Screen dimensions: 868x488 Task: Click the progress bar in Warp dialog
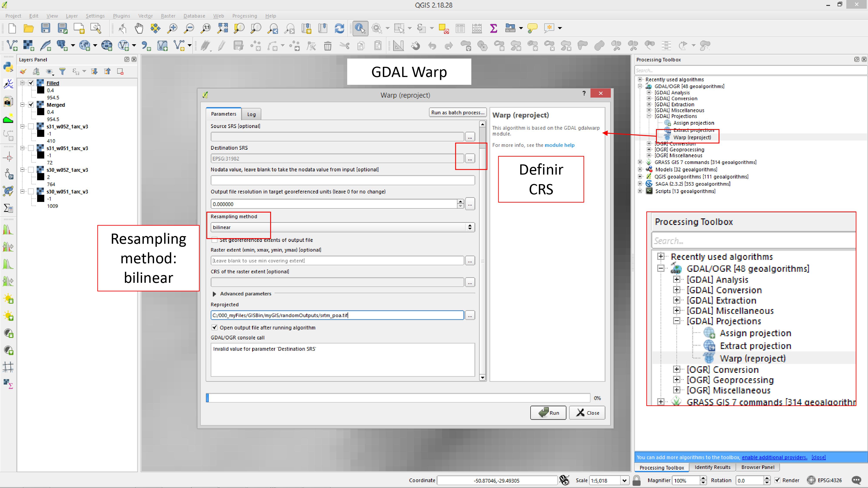pyautogui.click(x=398, y=398)
